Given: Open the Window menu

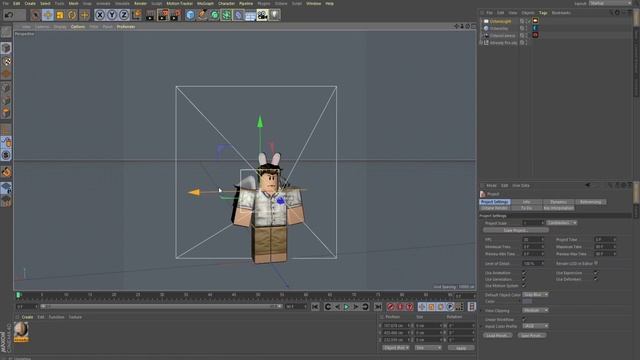Looking at the screenshot, I should [313, 3].
